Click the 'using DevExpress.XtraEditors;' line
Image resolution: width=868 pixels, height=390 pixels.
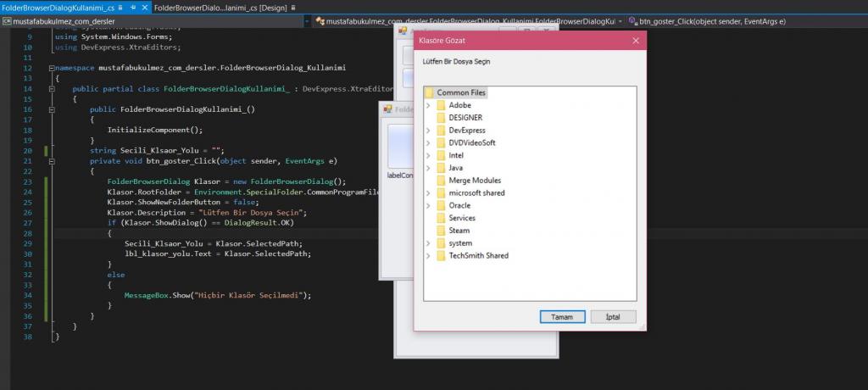(118, 47)
